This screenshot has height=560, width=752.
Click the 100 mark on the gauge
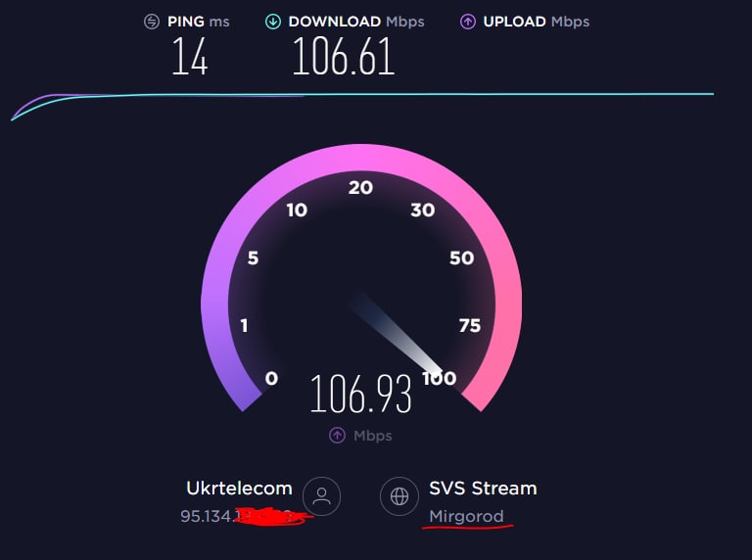point(440,378)
